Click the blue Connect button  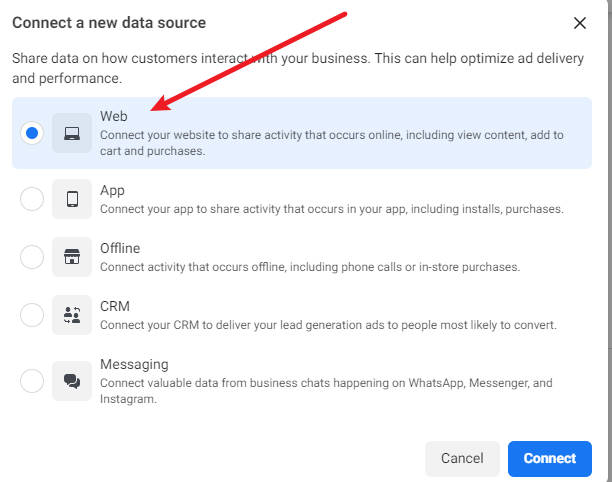pyautogui.click(x=549, y=458)
